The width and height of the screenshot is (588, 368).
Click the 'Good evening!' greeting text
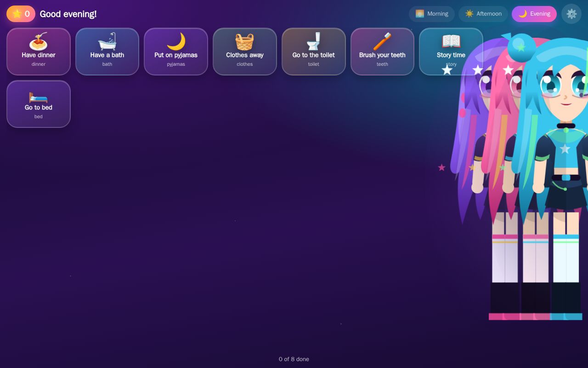point(68,14)
